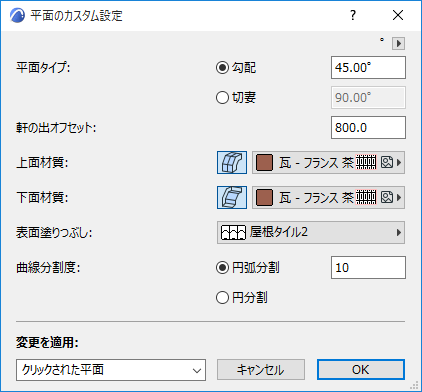422x392 pixels.
Task: Click the hatch pattern icon in 下面材質
Action: [x=366, y=197]
